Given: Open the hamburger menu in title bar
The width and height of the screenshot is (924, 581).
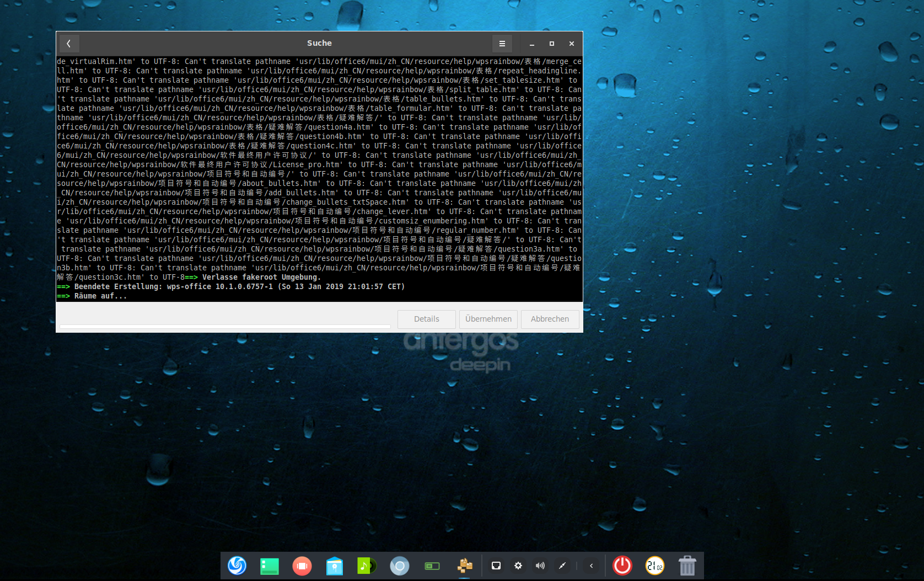Looking at the screenshot, I should (x=502, y=44).
